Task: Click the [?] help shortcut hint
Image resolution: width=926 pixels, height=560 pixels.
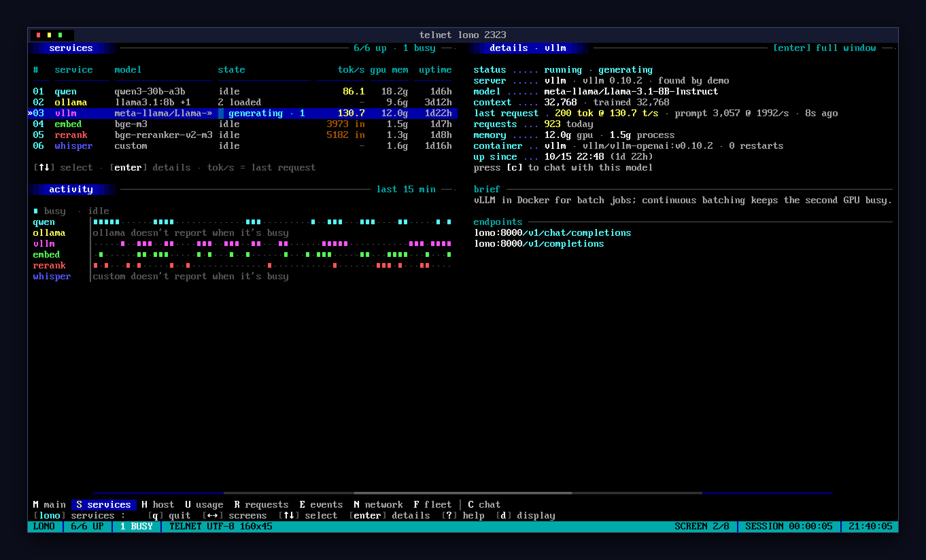Action: 463,515
